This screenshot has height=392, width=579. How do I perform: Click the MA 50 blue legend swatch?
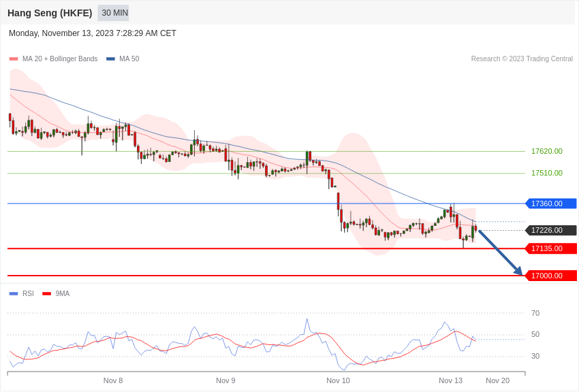click(x=110, y=59)
